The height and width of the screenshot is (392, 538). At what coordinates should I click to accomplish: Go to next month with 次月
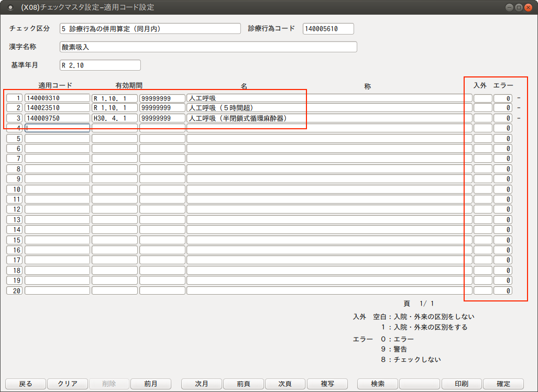(202, 384)
